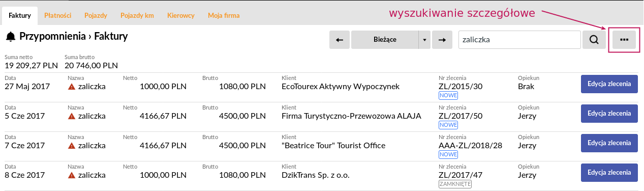
Task: Click warning triangle on 8 Cze 2017 row
Action: pyautogui.click(x=72, y=175)
